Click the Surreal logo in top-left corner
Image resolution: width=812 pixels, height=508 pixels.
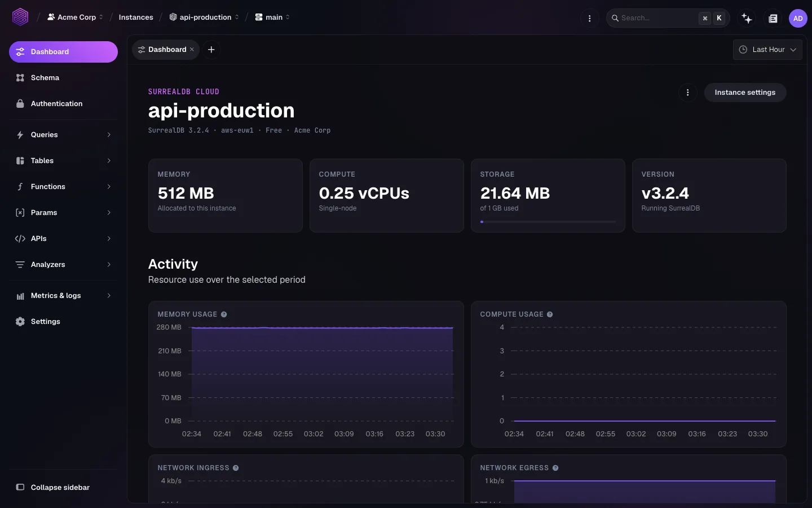click(x=20, y=17)
